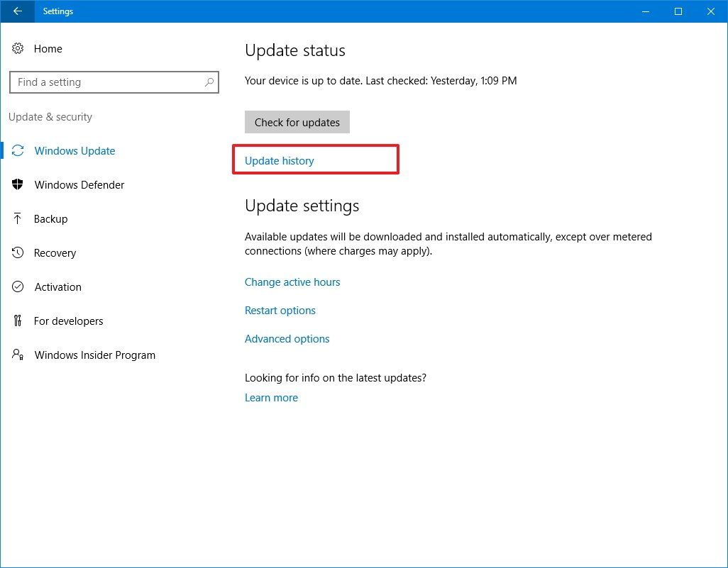Click the Backup up-arrow icon
The height and width of the screenshot is (568, 728).
[18, 218]
